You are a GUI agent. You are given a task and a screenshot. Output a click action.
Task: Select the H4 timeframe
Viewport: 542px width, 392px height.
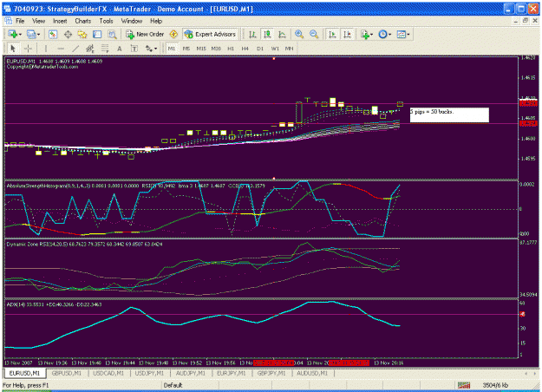[x=245, y=49]
